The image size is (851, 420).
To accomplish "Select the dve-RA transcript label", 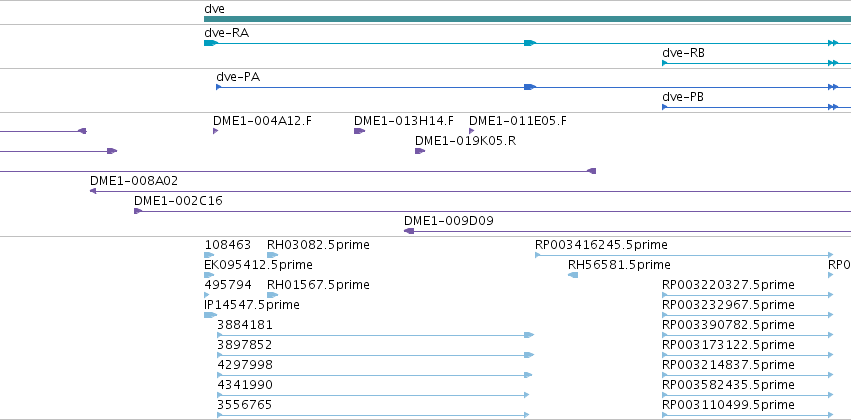I will click(226, 33).
